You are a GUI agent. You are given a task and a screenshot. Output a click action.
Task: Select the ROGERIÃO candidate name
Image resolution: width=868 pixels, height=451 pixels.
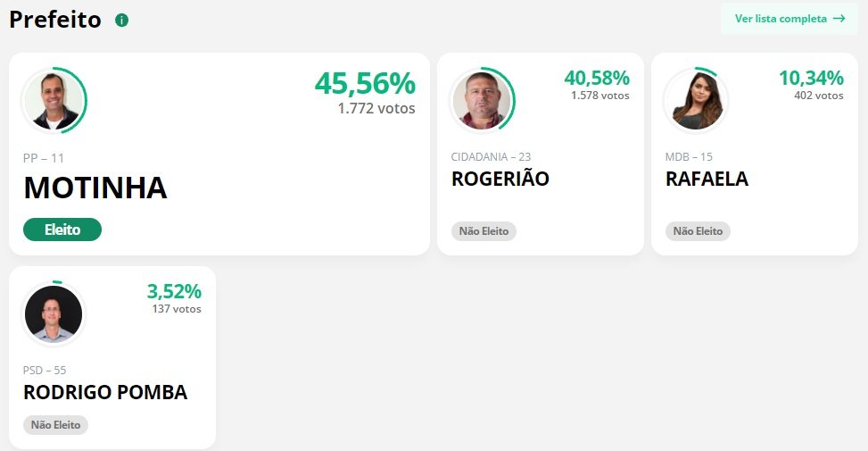(x=500, y=179)
